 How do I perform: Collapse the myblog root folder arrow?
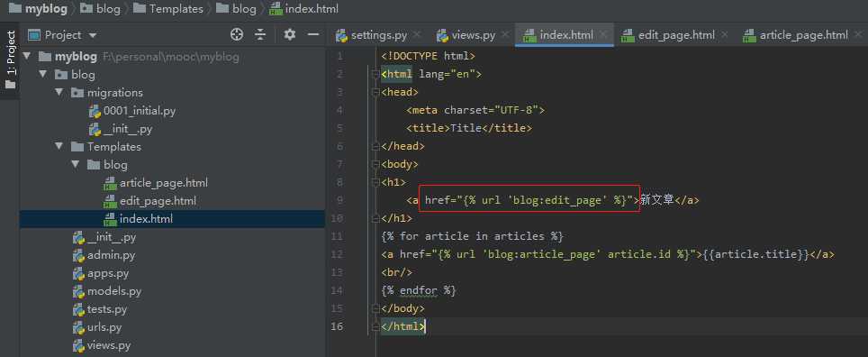coord(27,57)
